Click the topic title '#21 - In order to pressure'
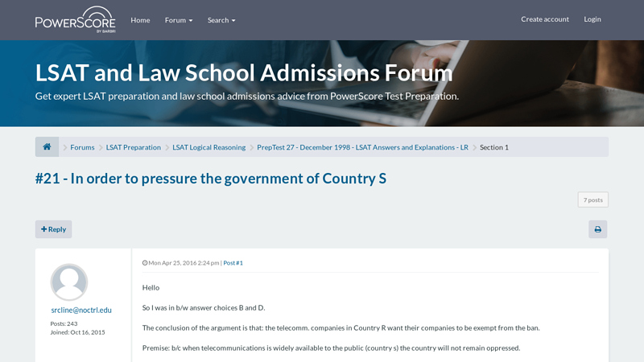 point(211,178)
